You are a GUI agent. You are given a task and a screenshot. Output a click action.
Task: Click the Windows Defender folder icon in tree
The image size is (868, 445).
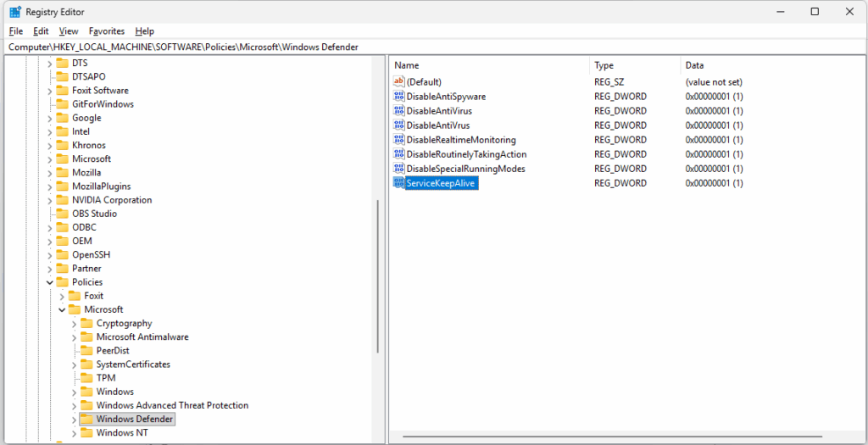[86, 419]
